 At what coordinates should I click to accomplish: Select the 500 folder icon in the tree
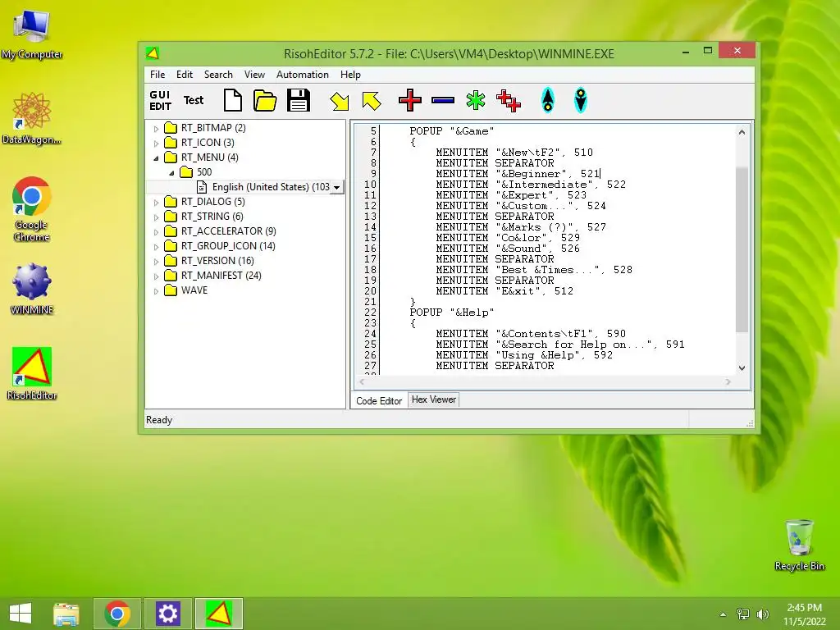(x=186, y=172)
